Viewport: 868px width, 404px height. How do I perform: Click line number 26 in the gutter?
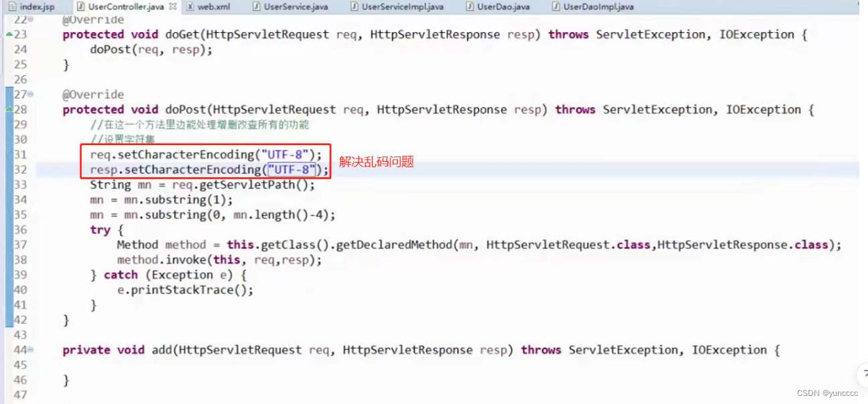(20, 80)
